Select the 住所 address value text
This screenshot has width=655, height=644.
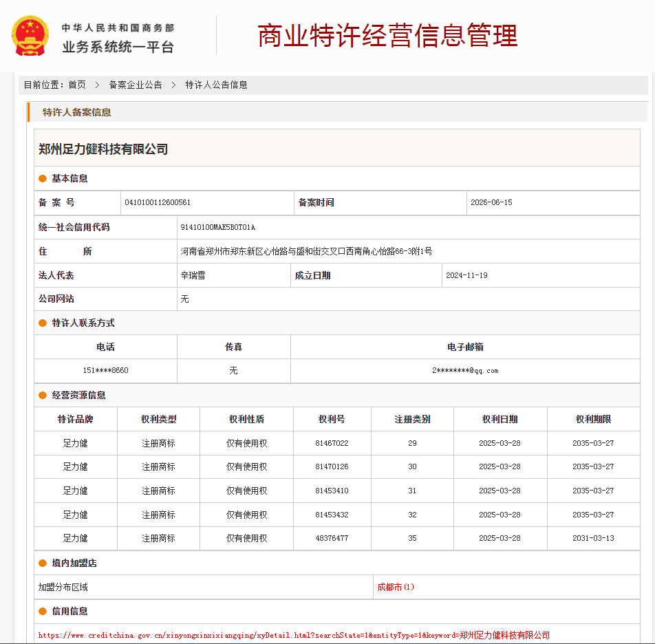306,251
